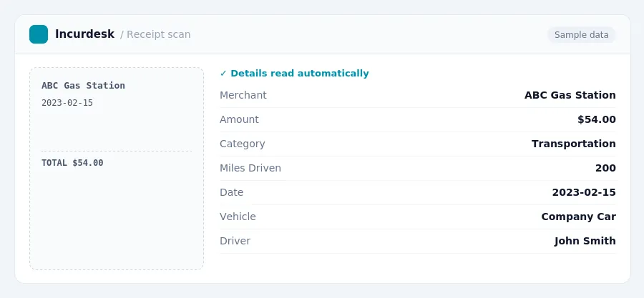Viewport: 644px width, 298px height.
Task: Select the $54.00 amount value
Action: point(597,119)
